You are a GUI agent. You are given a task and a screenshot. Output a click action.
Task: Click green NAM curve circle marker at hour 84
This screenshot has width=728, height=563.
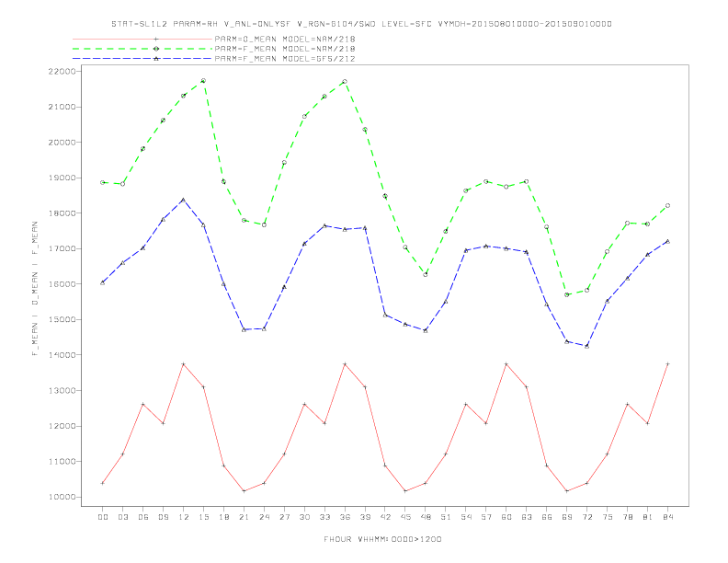coord(667,205)
